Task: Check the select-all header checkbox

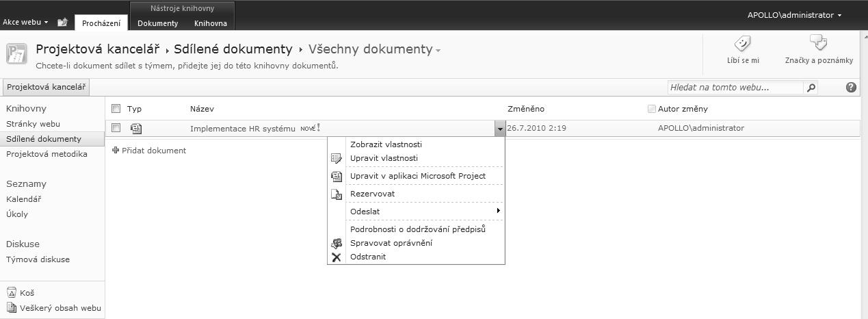Action: tap(116, 109)
